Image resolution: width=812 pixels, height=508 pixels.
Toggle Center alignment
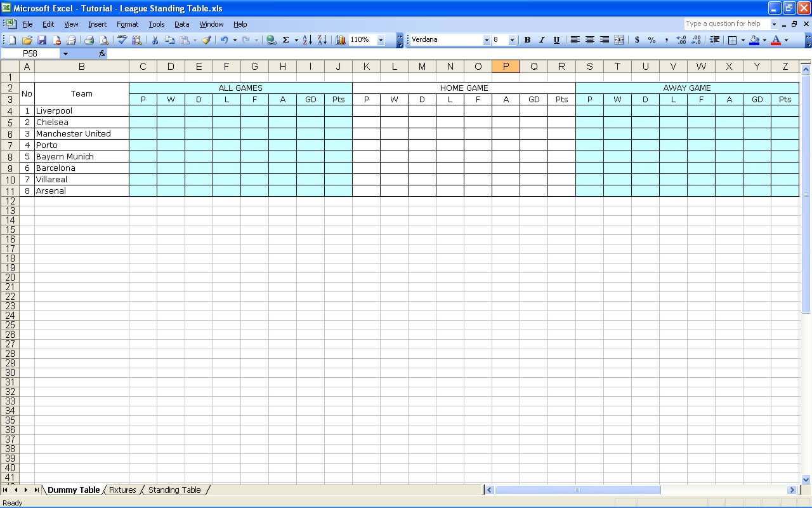[589, 40]
